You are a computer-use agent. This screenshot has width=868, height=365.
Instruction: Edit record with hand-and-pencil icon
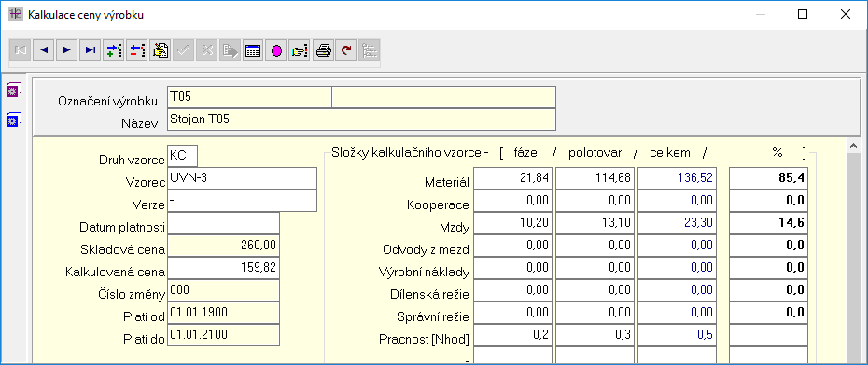click(160, 51)
